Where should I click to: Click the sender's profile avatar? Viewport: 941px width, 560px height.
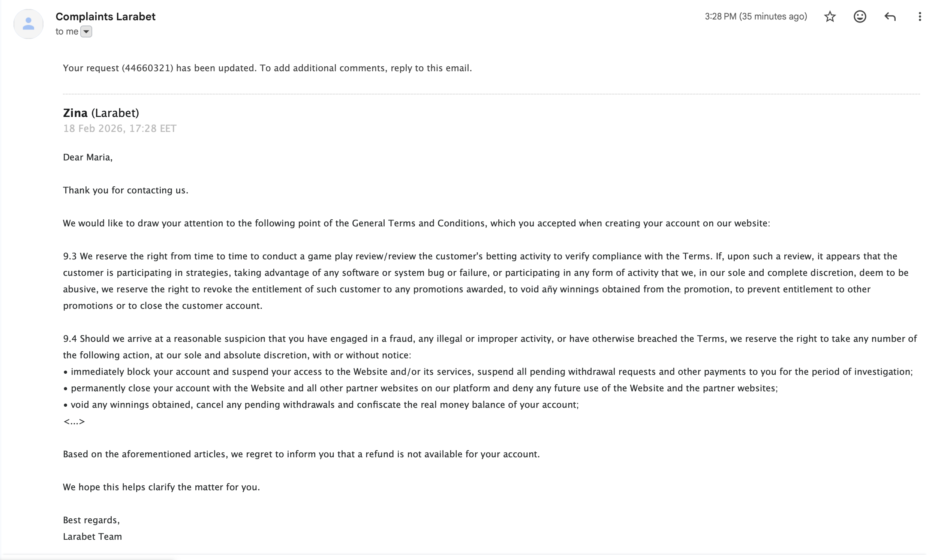(28, 24)
